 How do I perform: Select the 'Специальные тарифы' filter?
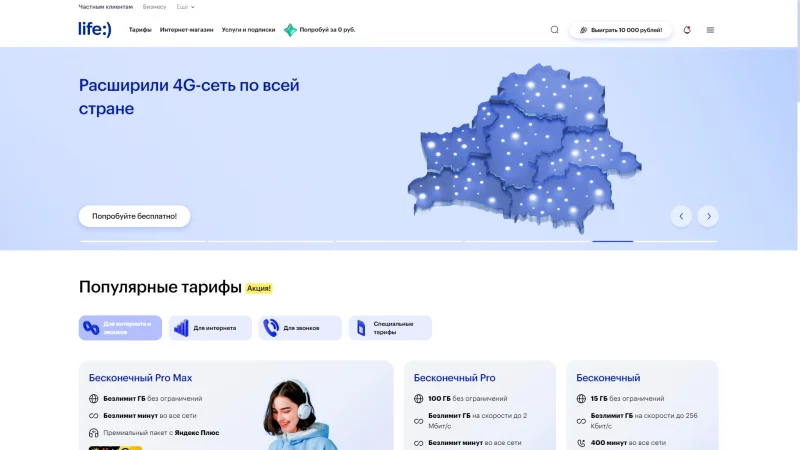(390, 328)
